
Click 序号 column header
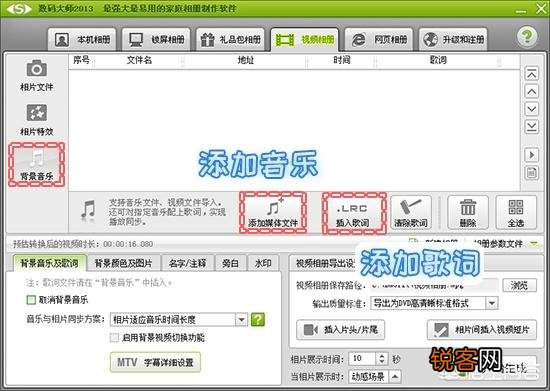tap(81, 60)
